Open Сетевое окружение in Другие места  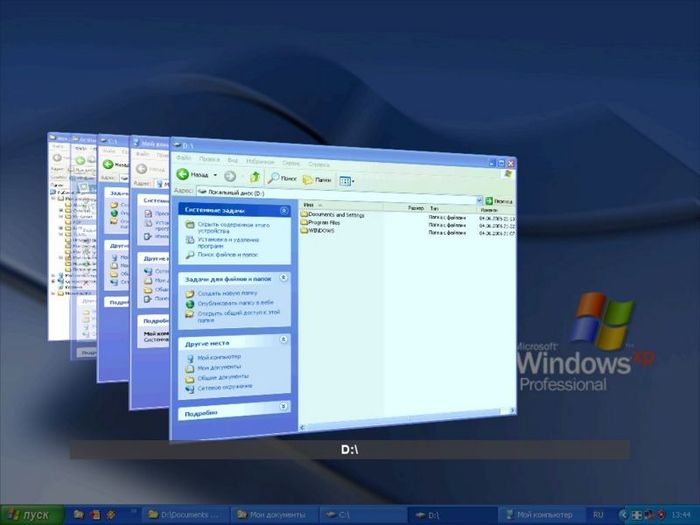[x=225, y=387]
